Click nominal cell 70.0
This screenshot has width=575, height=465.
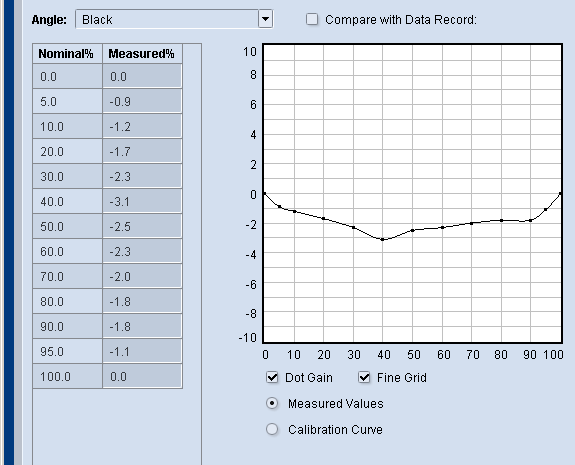pyautogui.click(x=67, y=276)
